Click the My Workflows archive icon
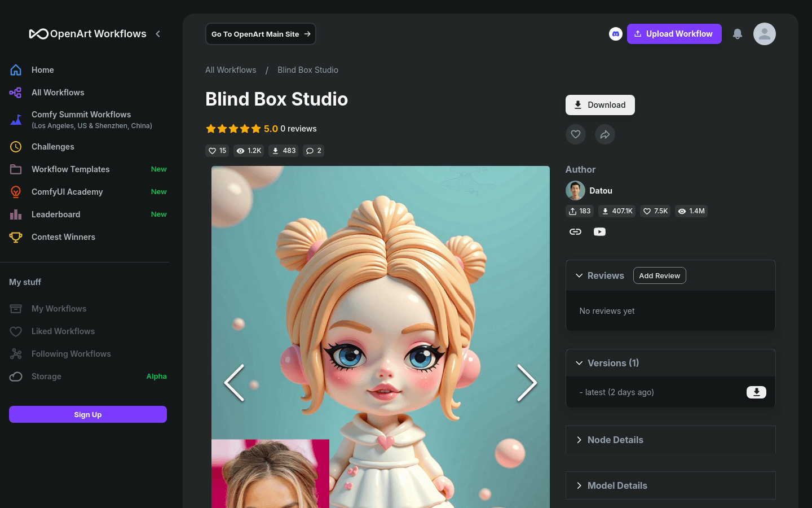Screen dimensions: 812x508 16,309
